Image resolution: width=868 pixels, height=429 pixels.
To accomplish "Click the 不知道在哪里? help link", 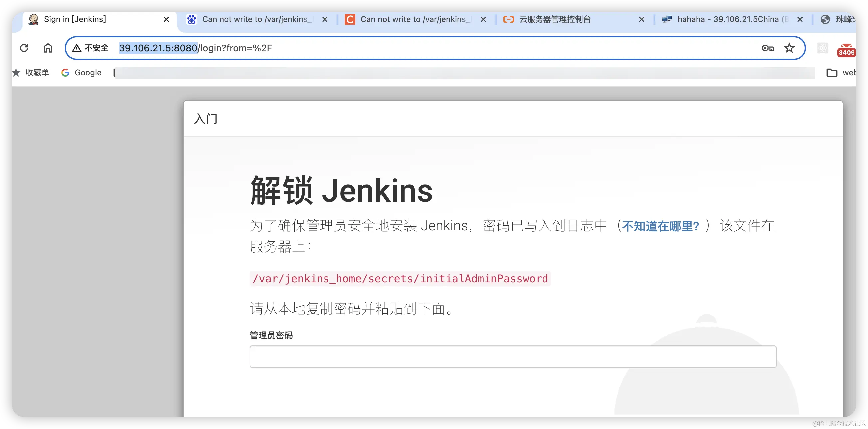I will coord(660,226).
